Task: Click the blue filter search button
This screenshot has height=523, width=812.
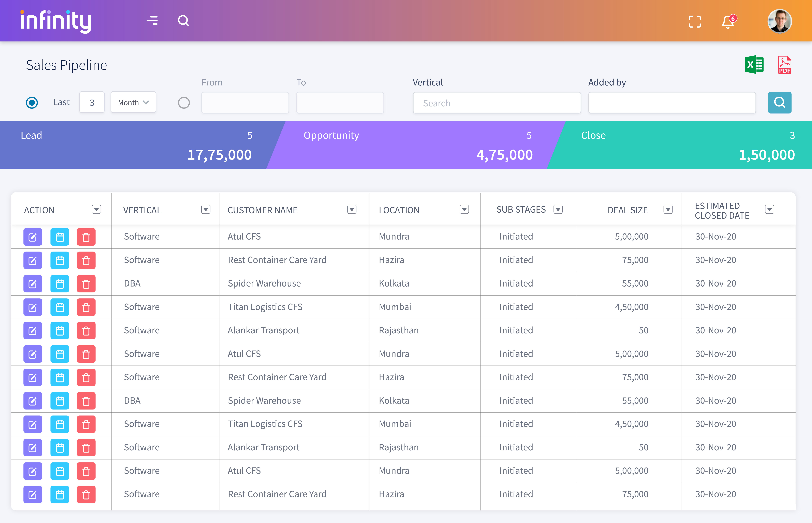Action: pos(780,103)
